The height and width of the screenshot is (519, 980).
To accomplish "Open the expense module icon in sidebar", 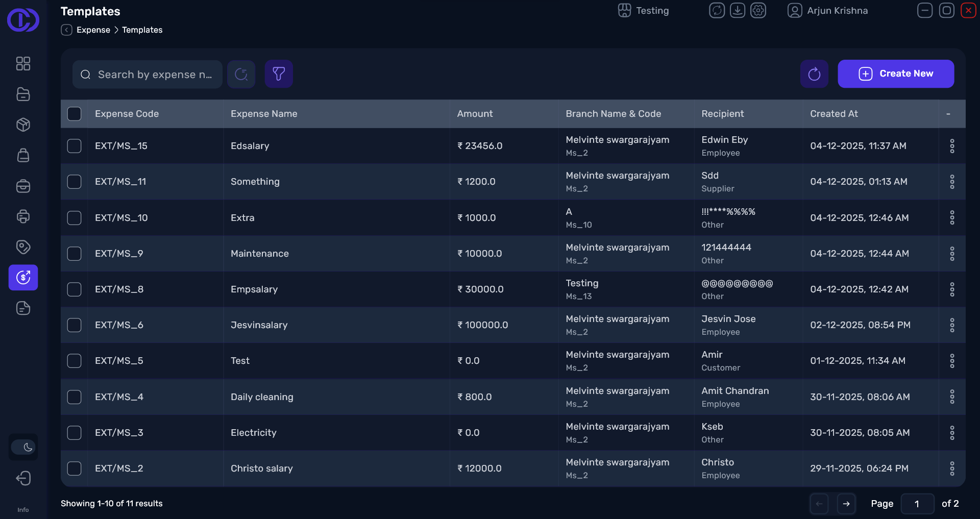I will coord(23,278).
